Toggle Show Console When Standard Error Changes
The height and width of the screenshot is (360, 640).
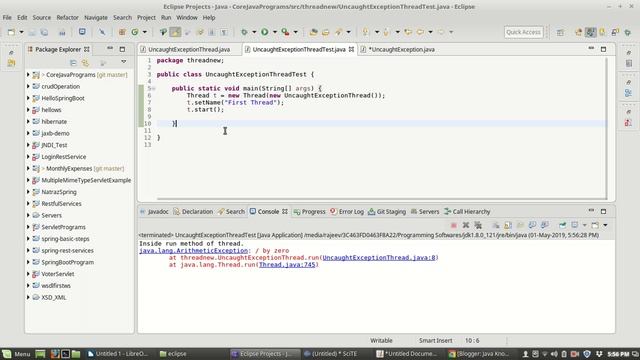coord(544,225)
